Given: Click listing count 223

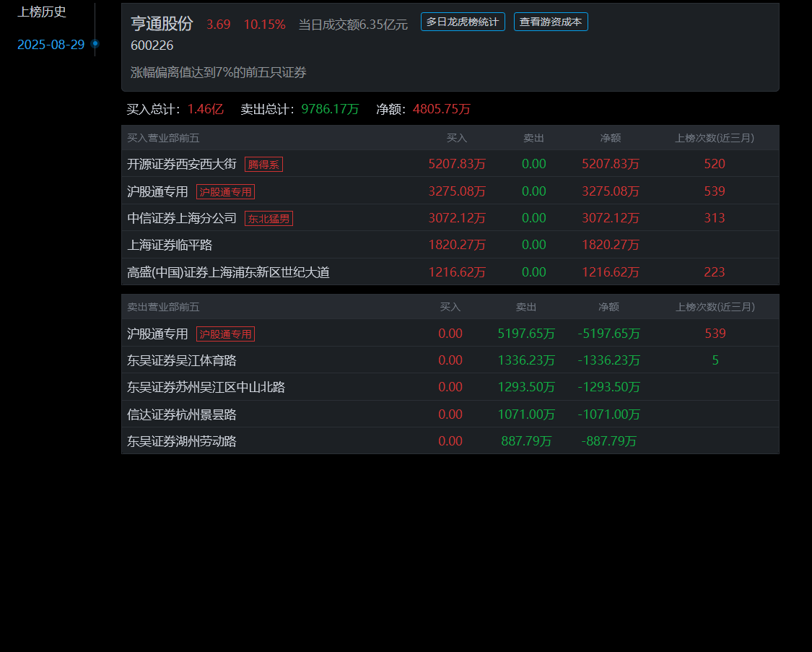Looking at the screenshot, I should 714,272.
